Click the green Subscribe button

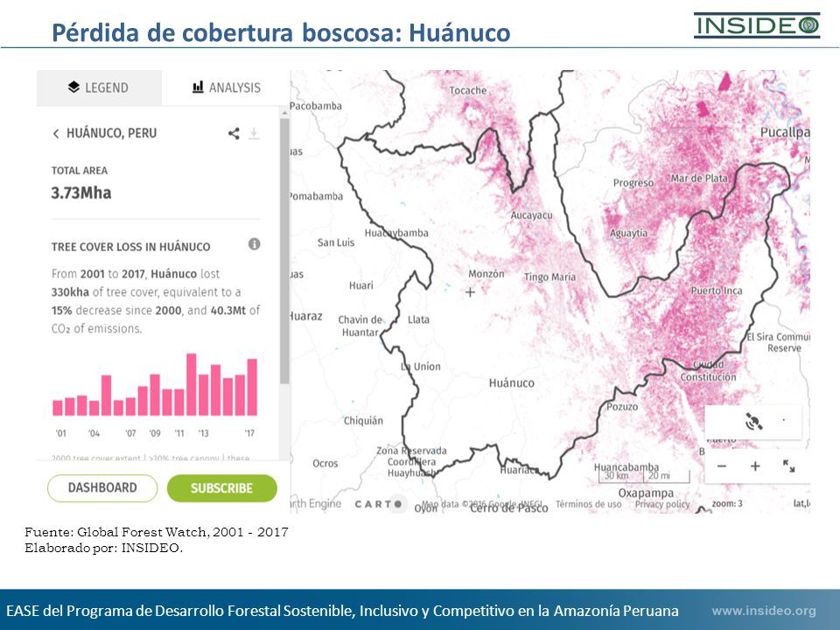pos(221,488)
